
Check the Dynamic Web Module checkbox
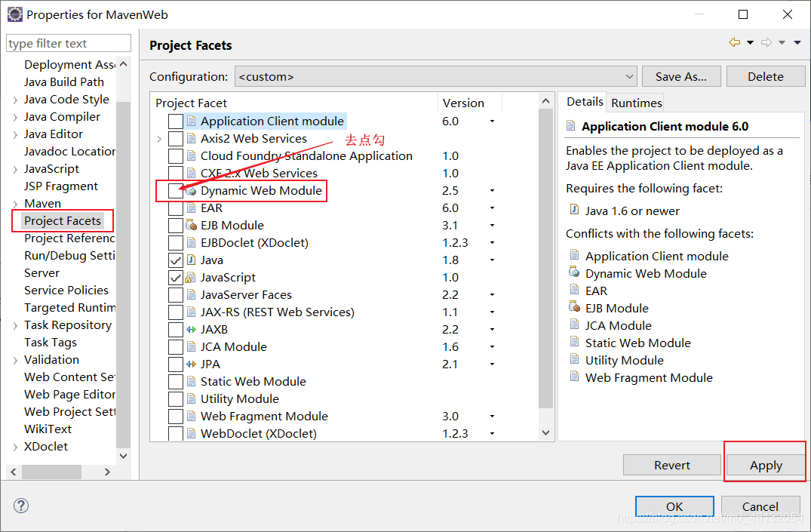click(x=175, y=191)
